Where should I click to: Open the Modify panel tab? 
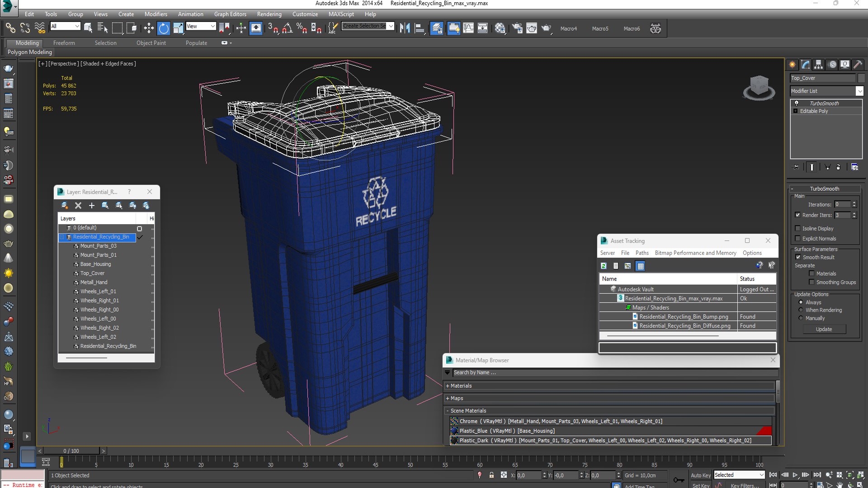(x=806, y=65)
